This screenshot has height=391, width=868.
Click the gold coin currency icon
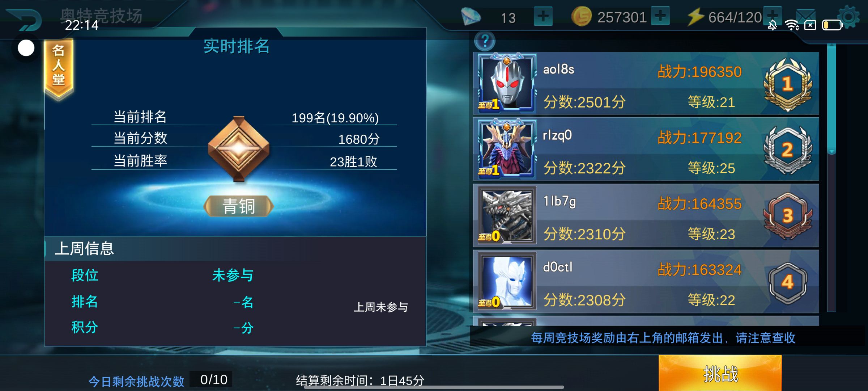point(582,17)
